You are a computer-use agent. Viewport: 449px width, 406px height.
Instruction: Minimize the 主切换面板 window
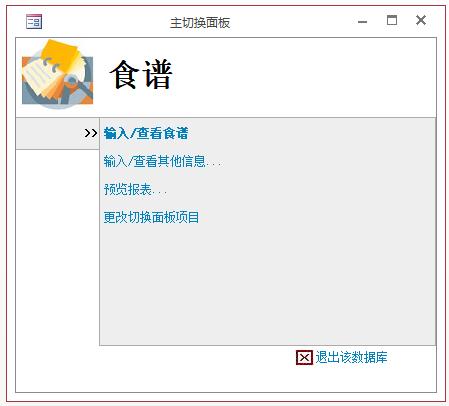pyautogui.click(x=362, y=22)
